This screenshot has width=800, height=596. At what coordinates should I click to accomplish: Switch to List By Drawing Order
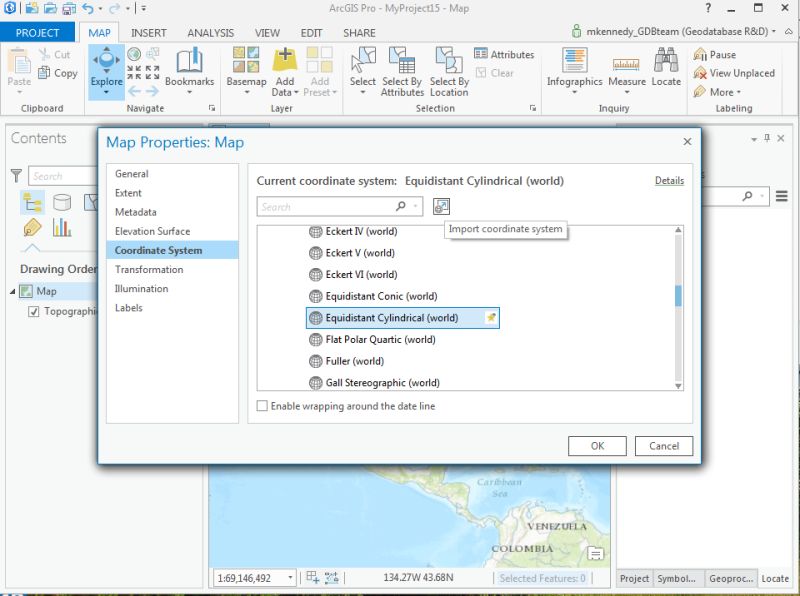(x=33, y=203)
